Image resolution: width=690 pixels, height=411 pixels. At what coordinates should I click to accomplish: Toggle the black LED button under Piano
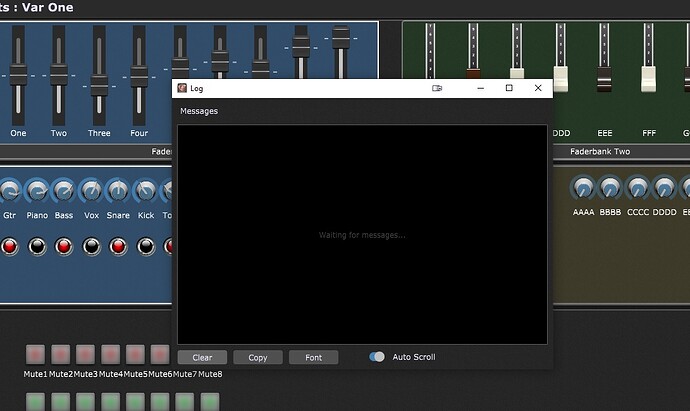click(x=37, y=246)
